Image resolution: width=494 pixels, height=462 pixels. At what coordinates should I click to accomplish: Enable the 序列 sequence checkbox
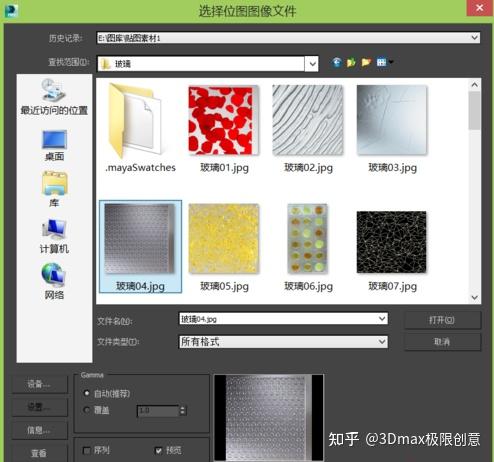(x=87, y=451)
